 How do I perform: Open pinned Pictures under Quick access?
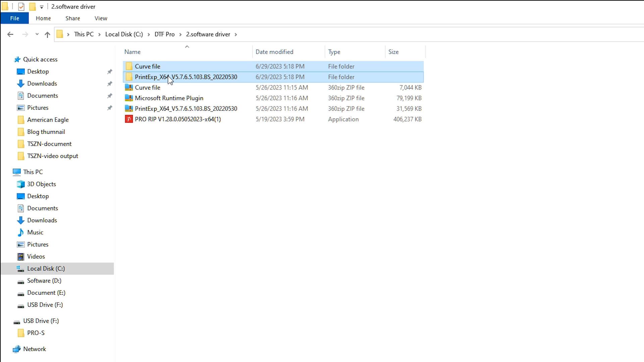tap(38, 108)
